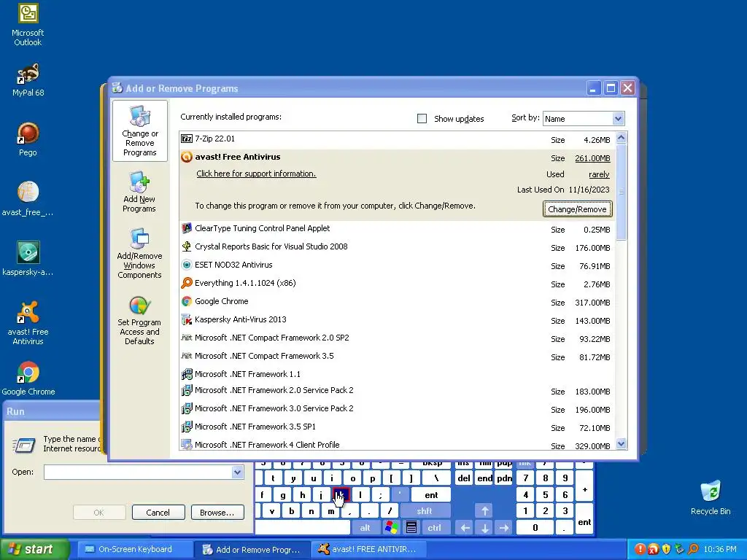This screenshot has width=747, height=560.
Task: Click the del key on On-Screen Keyboard
Action: point(463,478)
